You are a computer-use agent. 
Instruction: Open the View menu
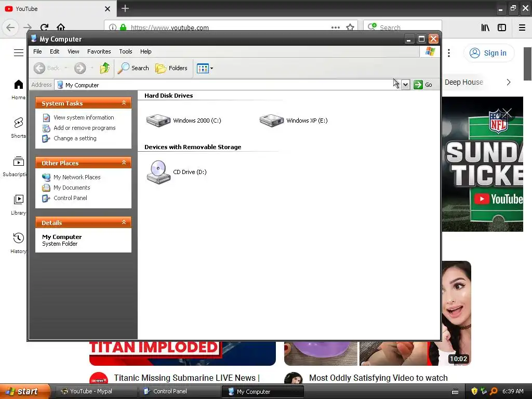tap(73, 51)
